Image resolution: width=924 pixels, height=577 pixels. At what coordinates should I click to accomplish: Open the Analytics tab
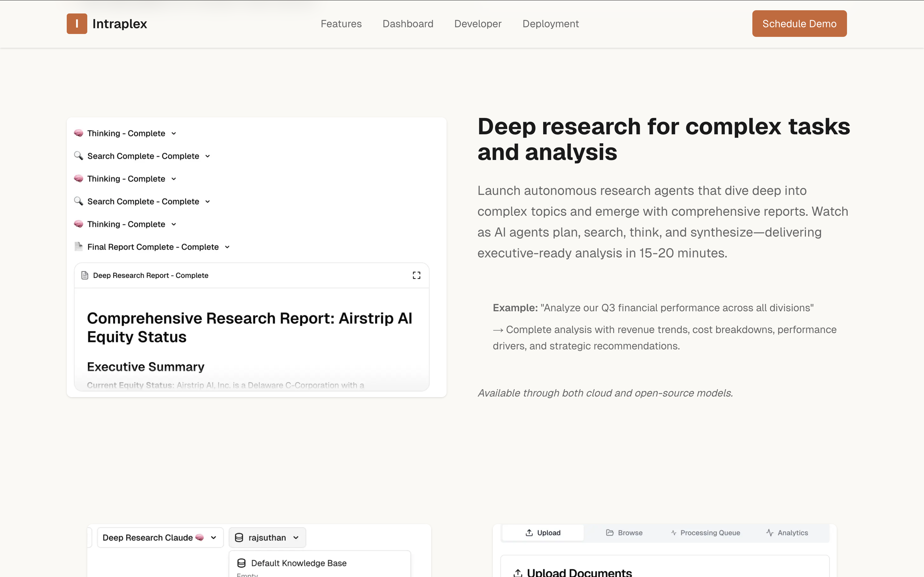click(x=787, y=533)
